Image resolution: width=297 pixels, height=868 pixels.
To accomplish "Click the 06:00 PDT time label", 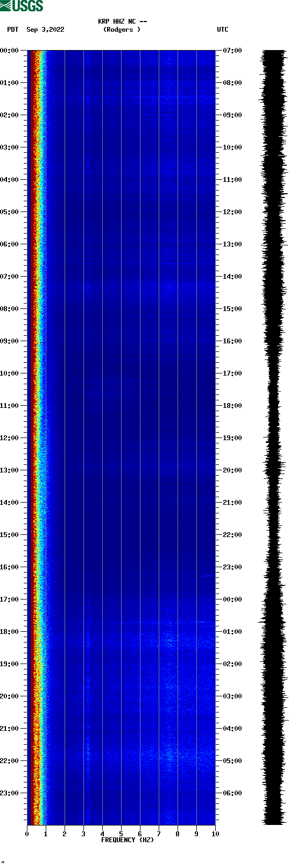I will click(x=10, y=244).
